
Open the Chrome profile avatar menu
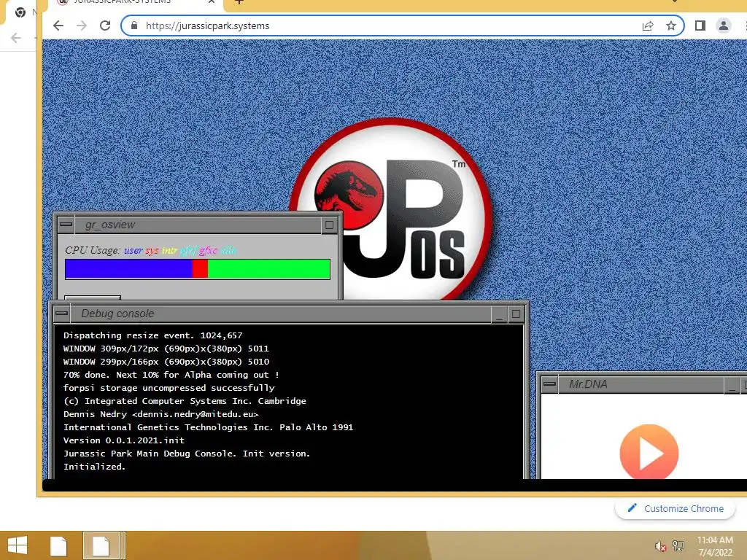(x=723, y=26)
